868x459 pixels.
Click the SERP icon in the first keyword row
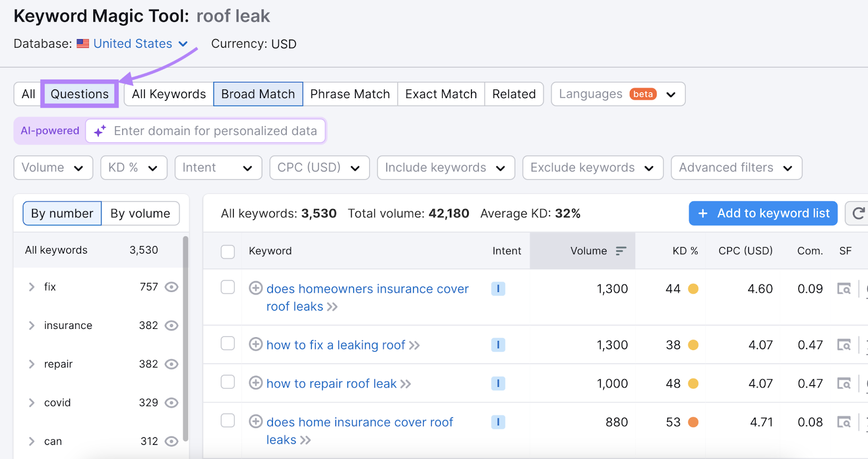click(x=844, y=289)
